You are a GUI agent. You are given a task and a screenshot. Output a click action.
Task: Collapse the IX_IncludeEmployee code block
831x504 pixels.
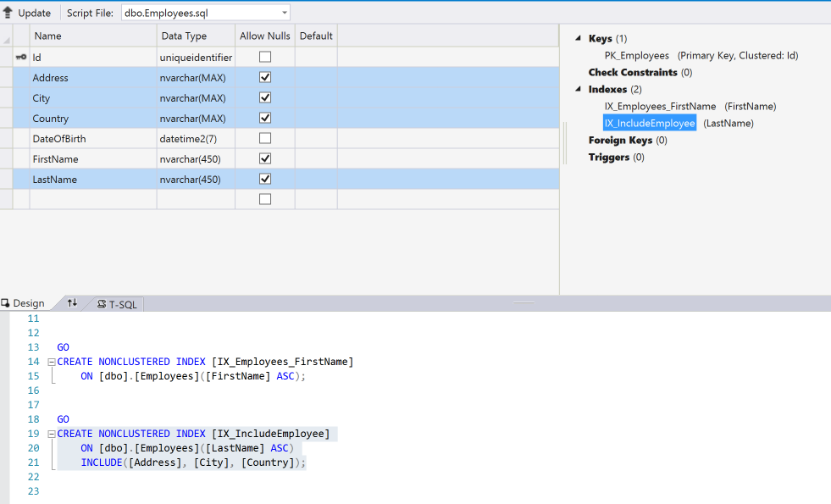click(52, 434)
